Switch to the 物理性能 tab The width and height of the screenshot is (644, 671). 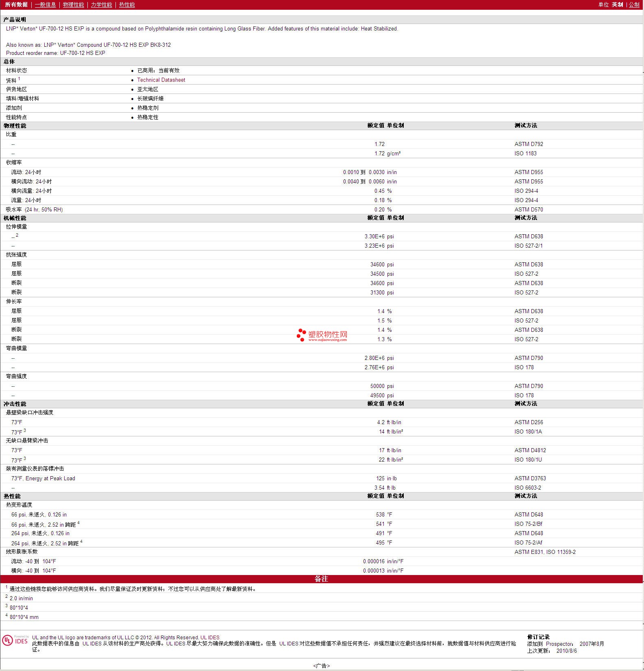click(73, 4)
